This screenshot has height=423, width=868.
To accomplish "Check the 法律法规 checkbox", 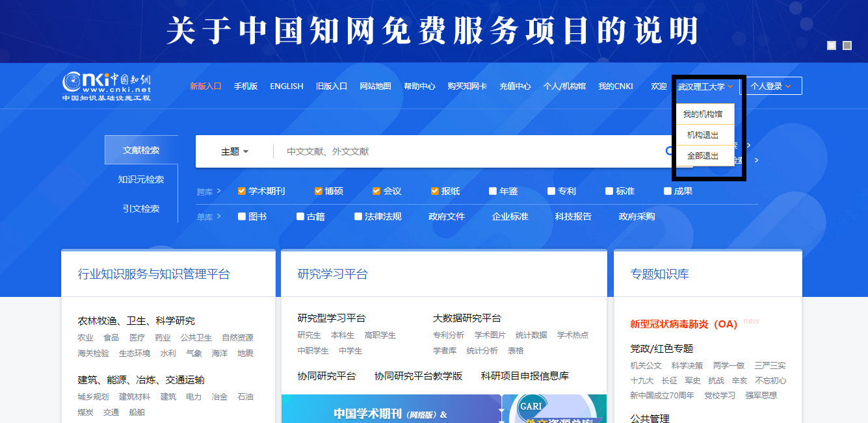I will [x=358, y=216].
